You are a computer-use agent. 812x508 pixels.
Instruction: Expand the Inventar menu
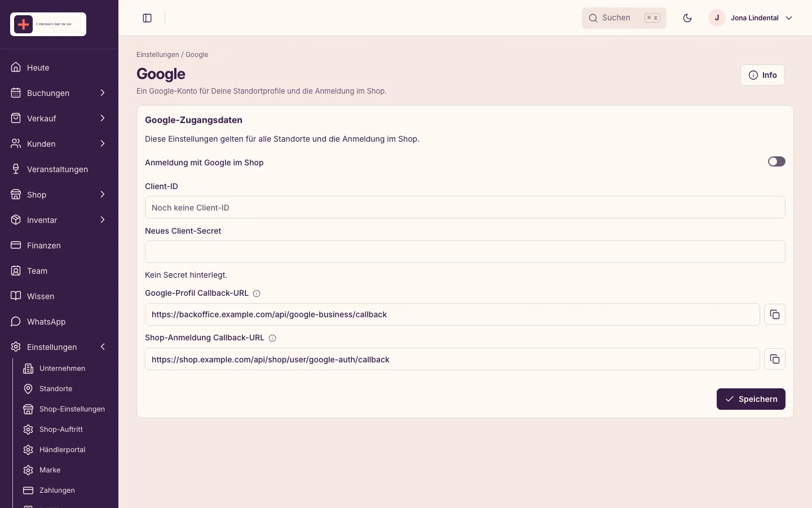(59, 220)
